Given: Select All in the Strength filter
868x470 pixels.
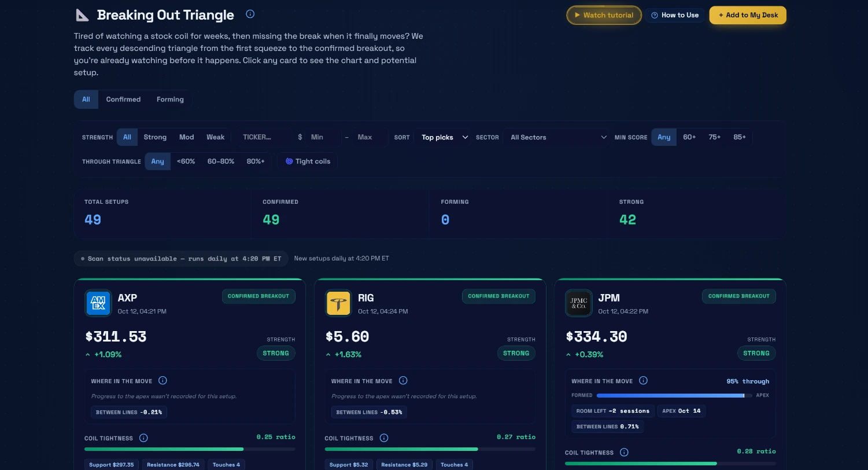Looking at the screenshot, I should 127,137.
